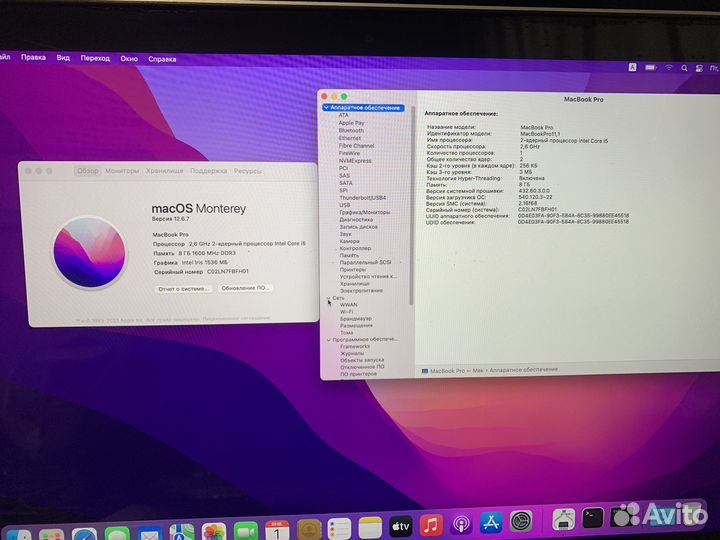Viewport: 720px width, 540px height.
Task: Open Maps app in the Dock
Action: pos(182,533)
